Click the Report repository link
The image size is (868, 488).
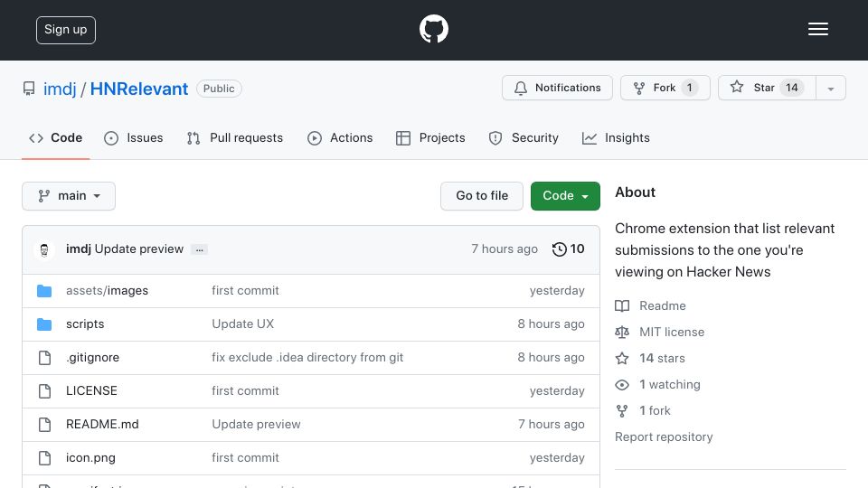(x=664, y=437)
